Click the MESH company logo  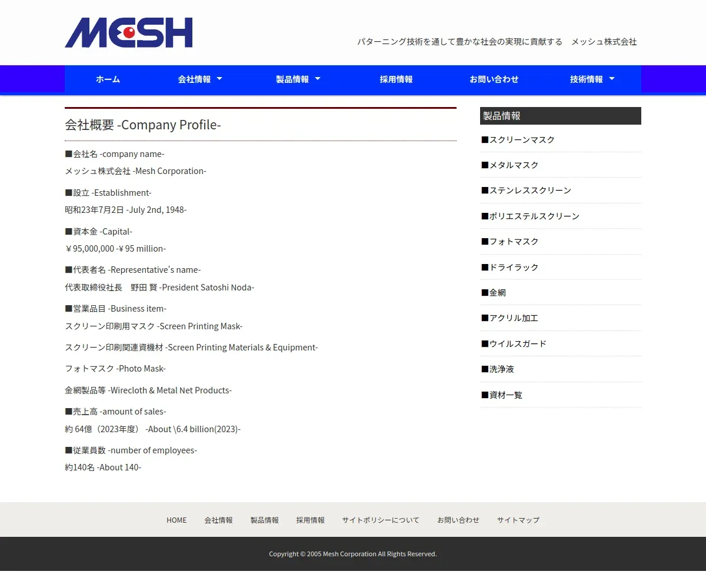pos(129,32)
